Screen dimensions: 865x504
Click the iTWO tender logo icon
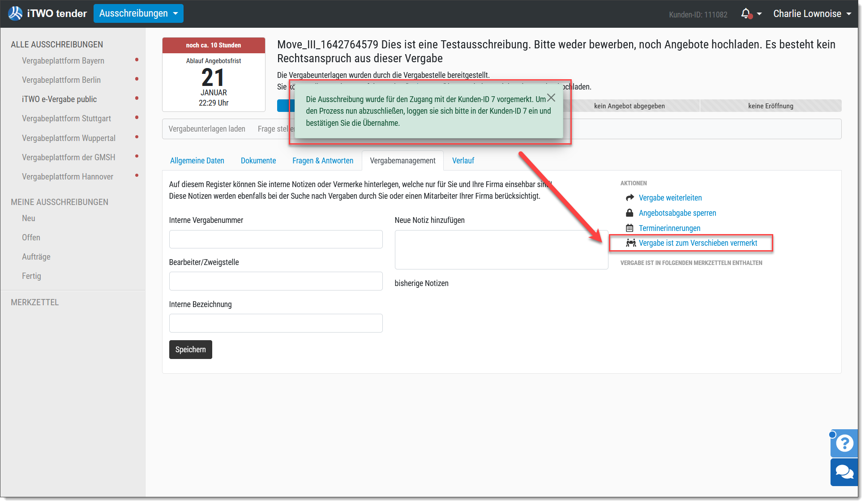point(15,13)
